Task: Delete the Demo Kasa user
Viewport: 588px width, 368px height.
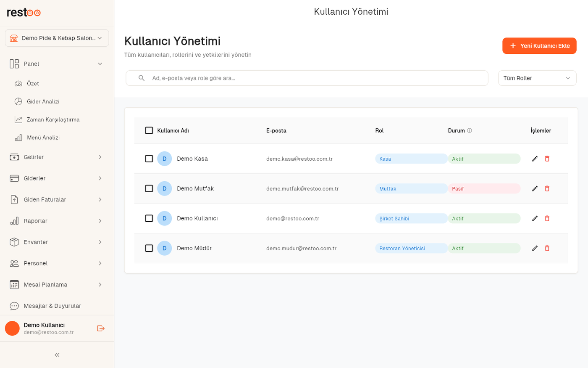Action: (547, 159)
